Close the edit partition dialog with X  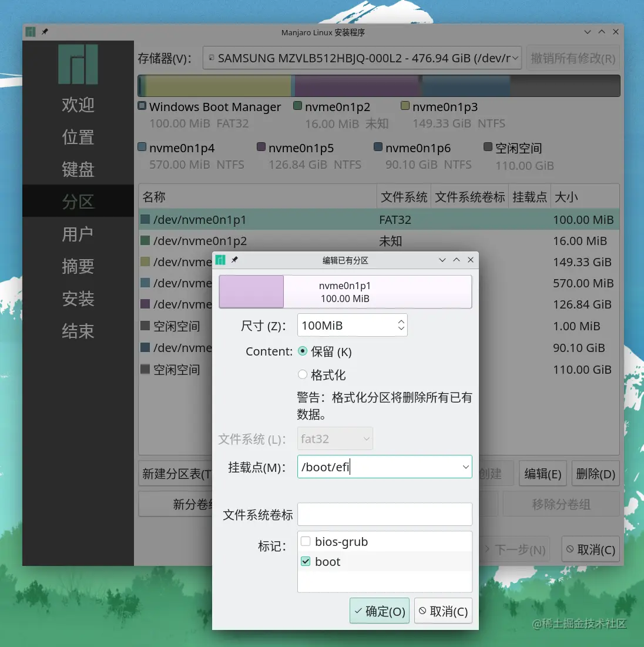471,260
